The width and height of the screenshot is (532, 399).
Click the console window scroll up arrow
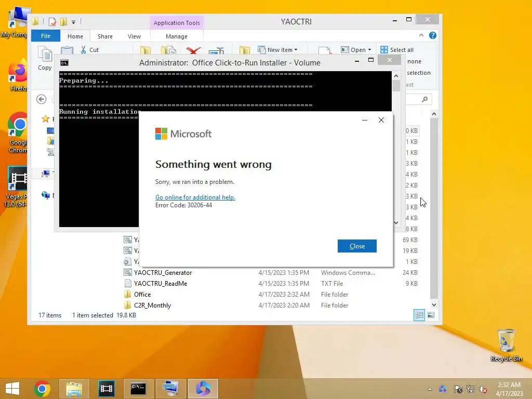(x=396, y=76)
